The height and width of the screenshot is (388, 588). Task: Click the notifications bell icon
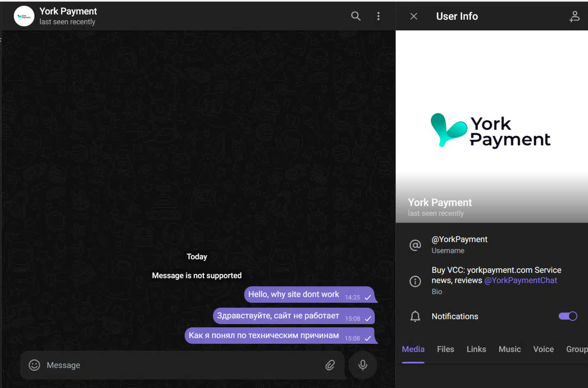click(415, 316)
